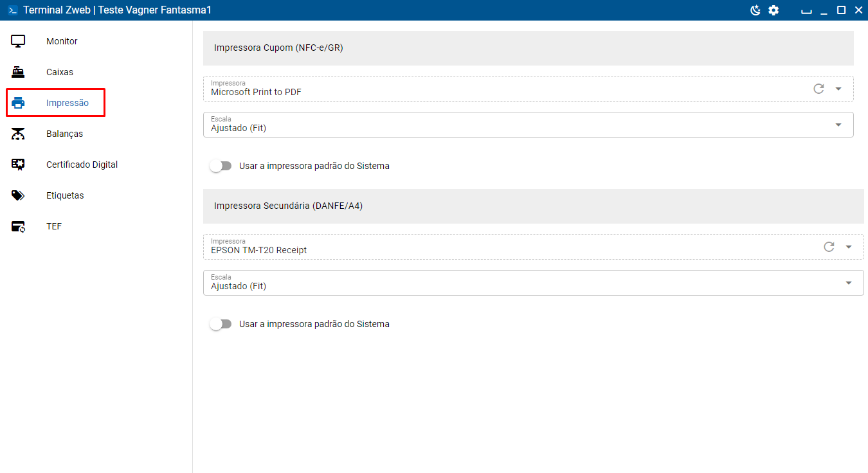Viewport: 868px width, 473px height.
Task: Expand the EPSON TM-T20 Receipt dropdown
Action: [x=849, y=247]
